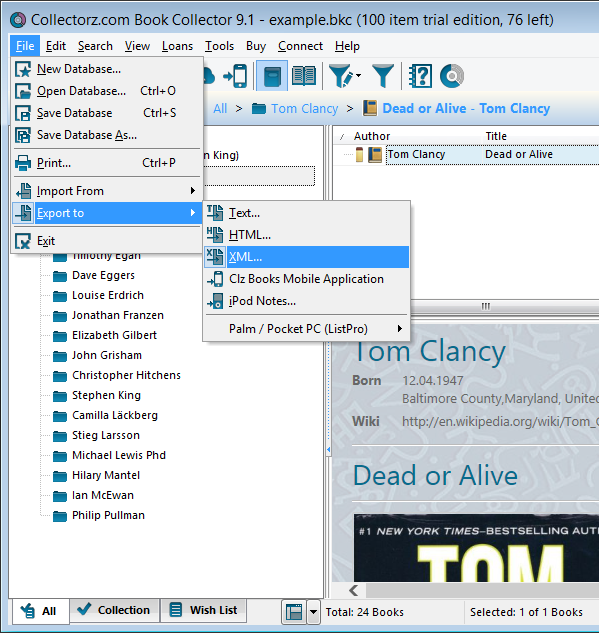Click the Import From icon
Viewport: 599px width, 633px height.
click(24, 191)
